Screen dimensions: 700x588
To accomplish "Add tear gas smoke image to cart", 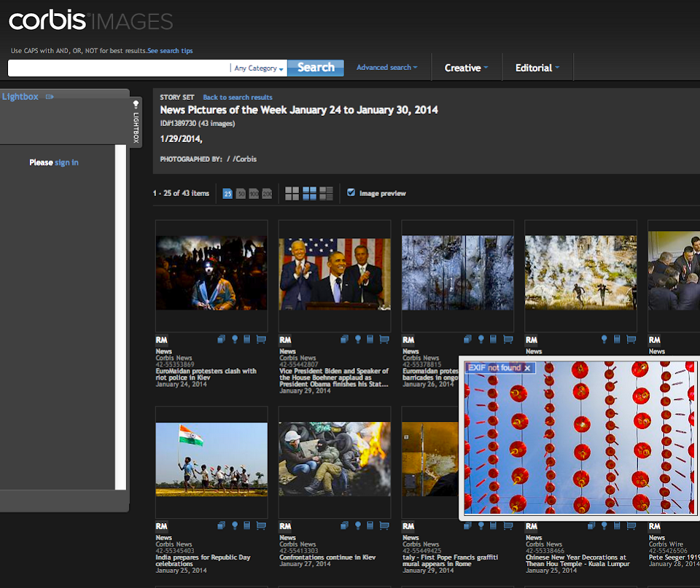I will (x=631, y=340).
